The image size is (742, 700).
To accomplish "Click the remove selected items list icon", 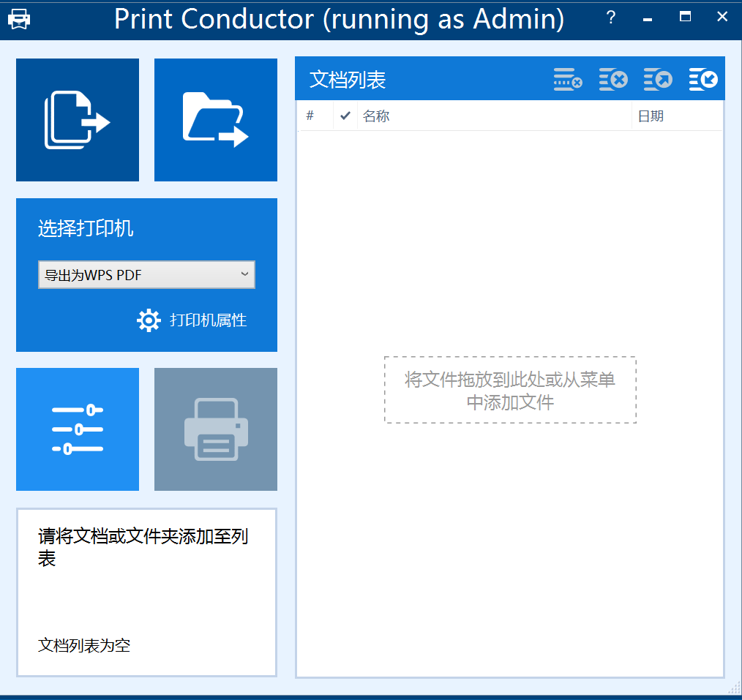I will [x=568, y=80].
